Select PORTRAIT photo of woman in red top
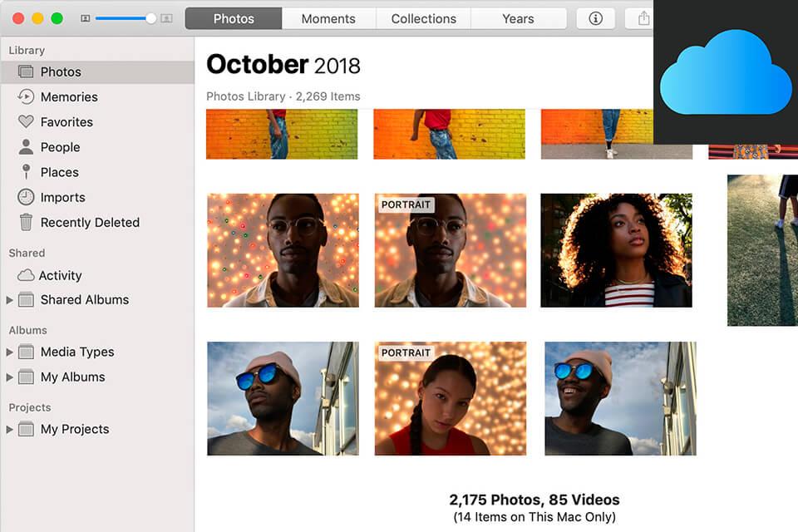 pos(451,398)
